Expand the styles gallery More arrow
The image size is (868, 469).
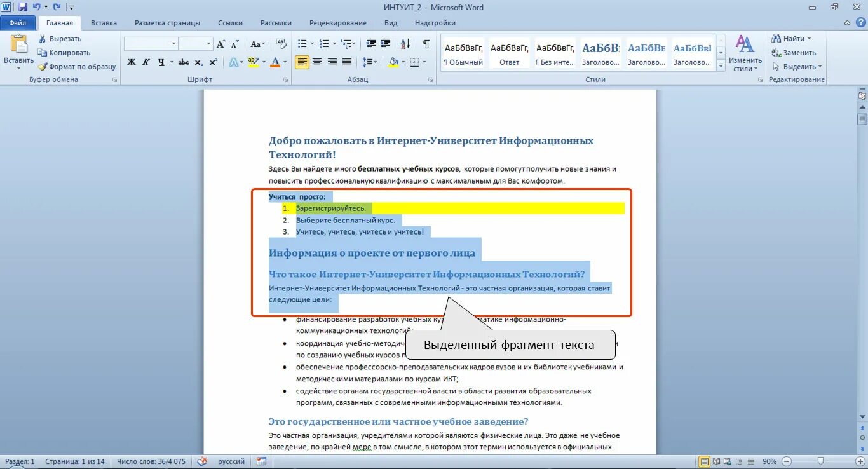[721, 66]
